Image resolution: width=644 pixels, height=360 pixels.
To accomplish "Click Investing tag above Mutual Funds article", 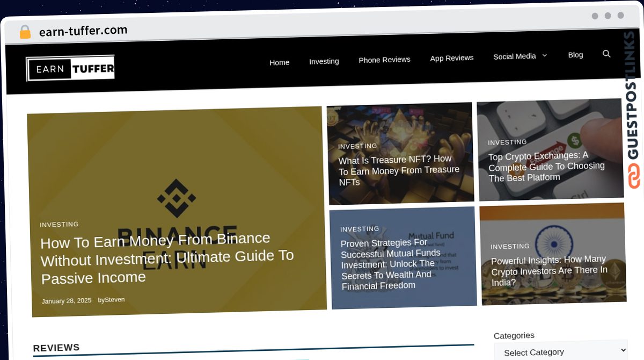I will pyautogui.click(x=360, y=229).
